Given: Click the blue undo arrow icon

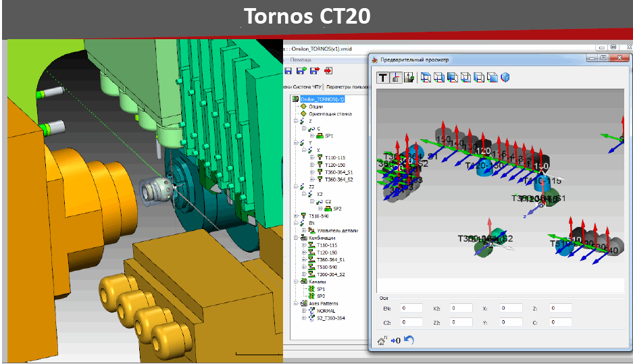Looking at the screenshot, I should (409, 340).
